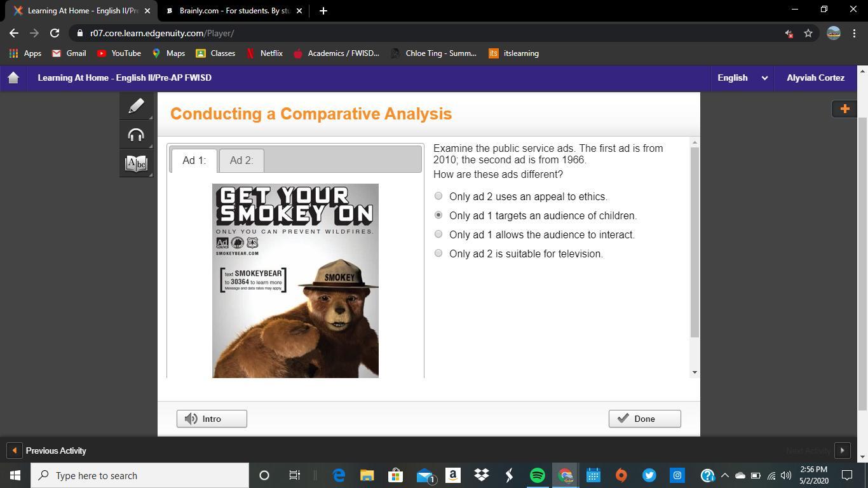Open the Abc glossary tool
This screenshot has width=868, height=488.
[x=136, y=163]
